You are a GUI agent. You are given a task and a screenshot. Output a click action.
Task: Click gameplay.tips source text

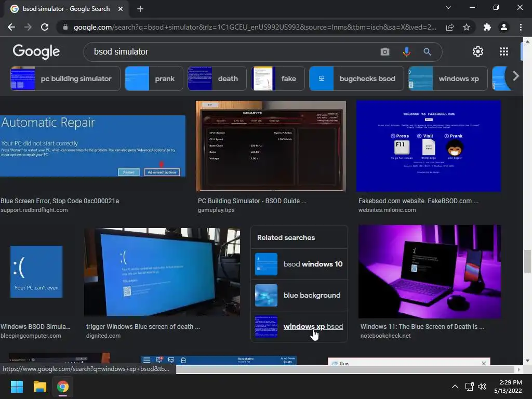[216, 210]
